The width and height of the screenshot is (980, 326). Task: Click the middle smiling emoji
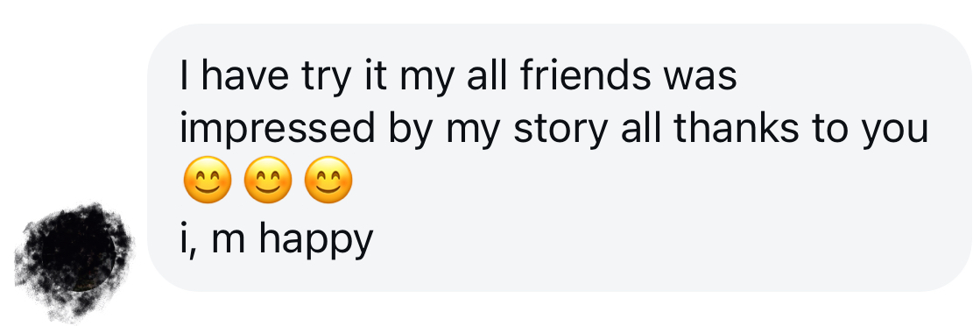(267, 180)
